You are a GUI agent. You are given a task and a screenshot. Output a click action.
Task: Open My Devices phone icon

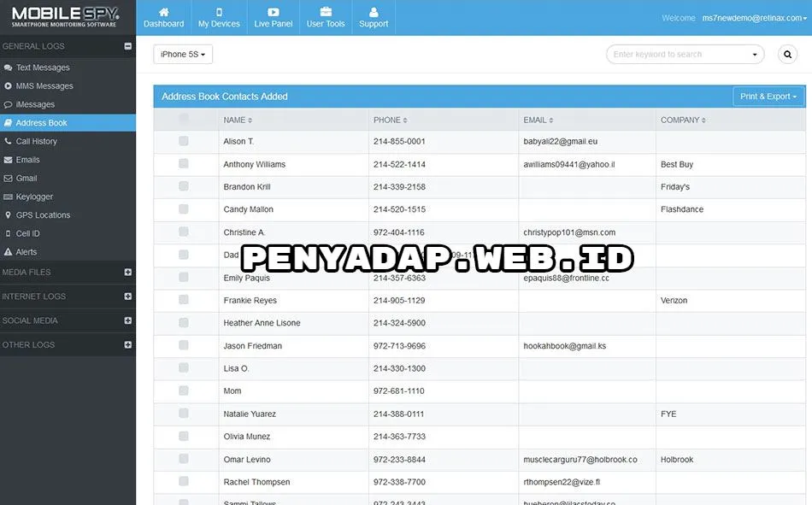[x=219, y=11]
